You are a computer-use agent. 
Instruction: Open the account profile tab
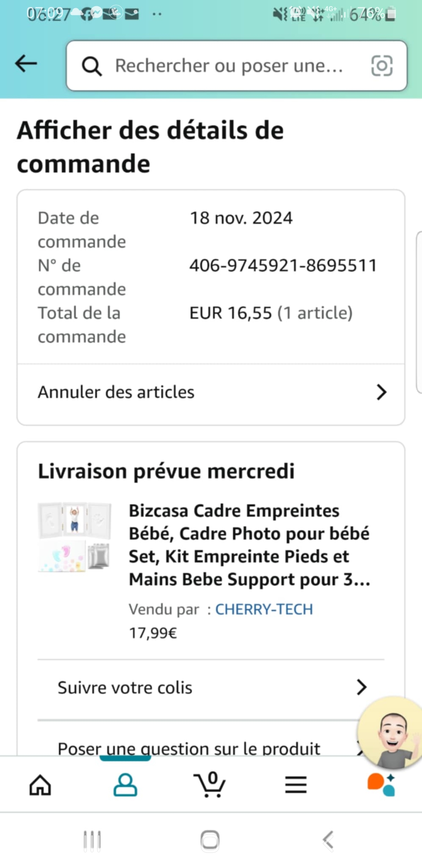[125, 785]
